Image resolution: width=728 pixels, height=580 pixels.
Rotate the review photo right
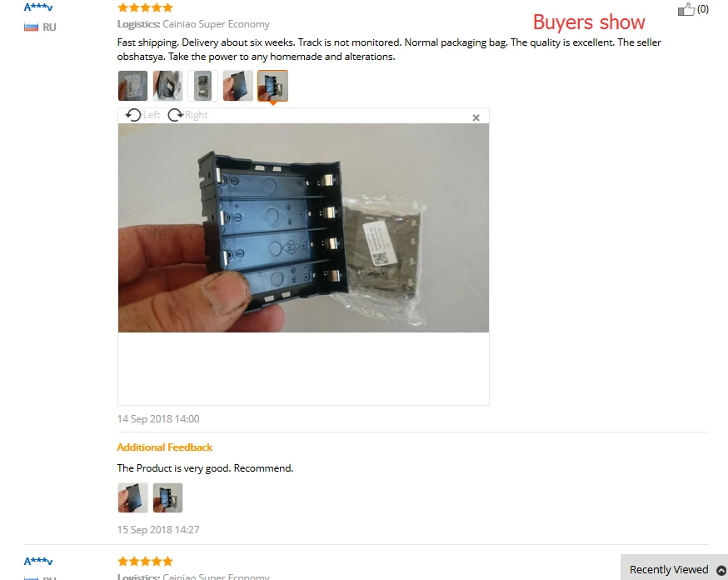pyautogui.click(x=187, y=115)
